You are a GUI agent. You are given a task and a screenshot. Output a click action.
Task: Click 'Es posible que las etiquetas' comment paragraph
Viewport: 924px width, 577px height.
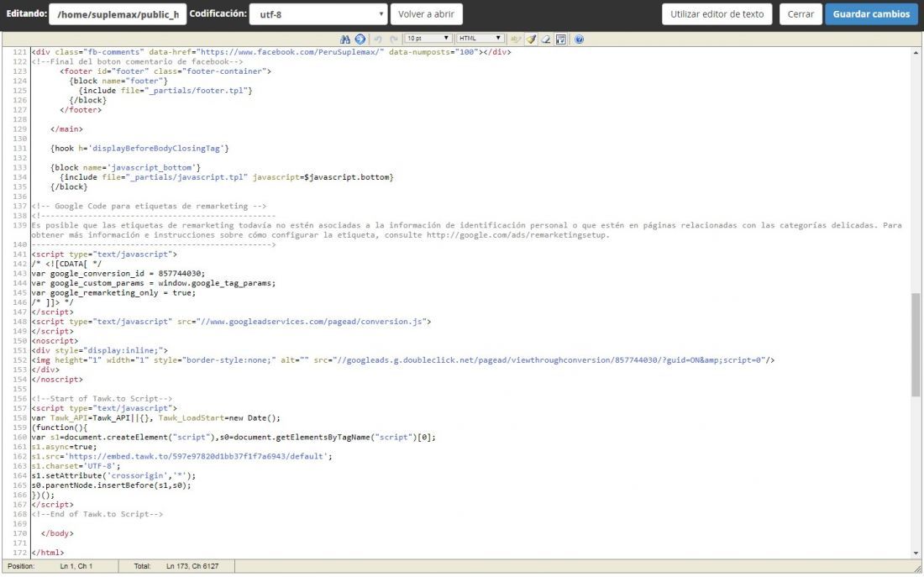pos(467,230)
